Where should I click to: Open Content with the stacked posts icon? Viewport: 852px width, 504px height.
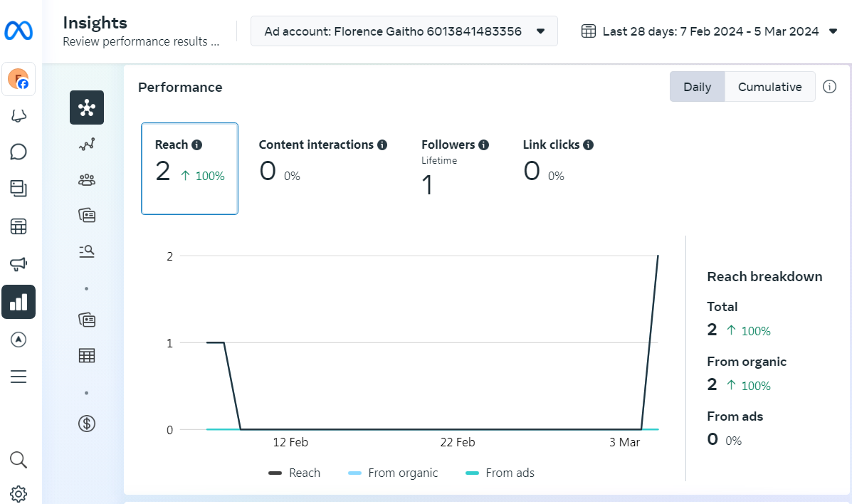coord(19,189)
